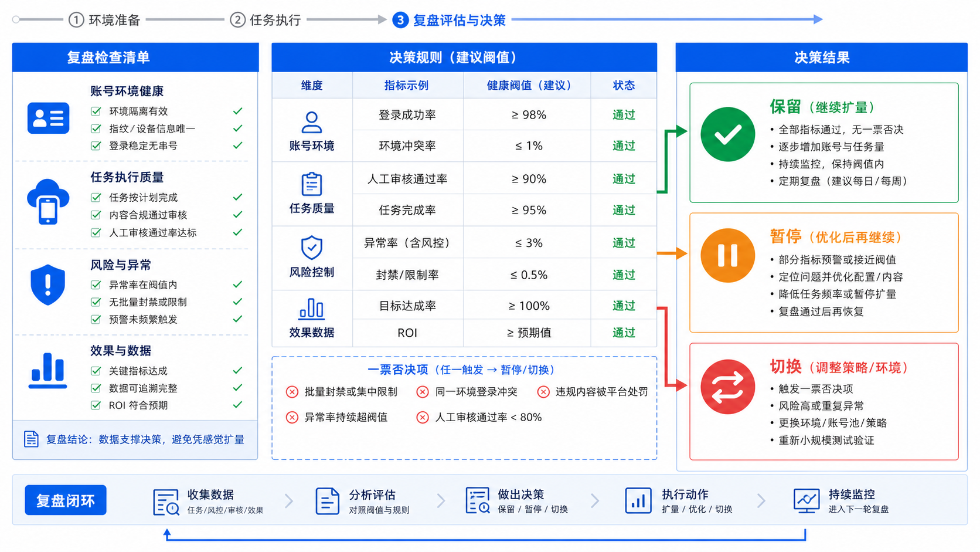Click the chevron after 收集数据
The width and height of the screenshot is (980, 552).
(289, 501)
